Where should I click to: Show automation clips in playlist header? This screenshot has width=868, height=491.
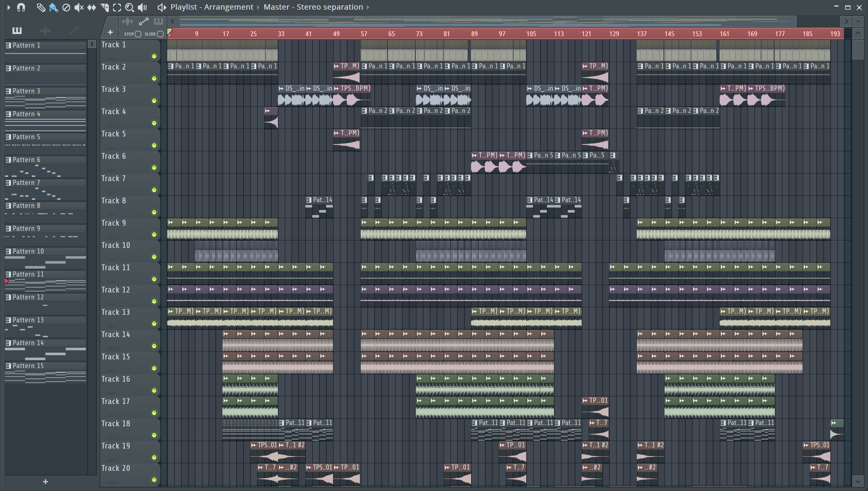coord(144,22)
